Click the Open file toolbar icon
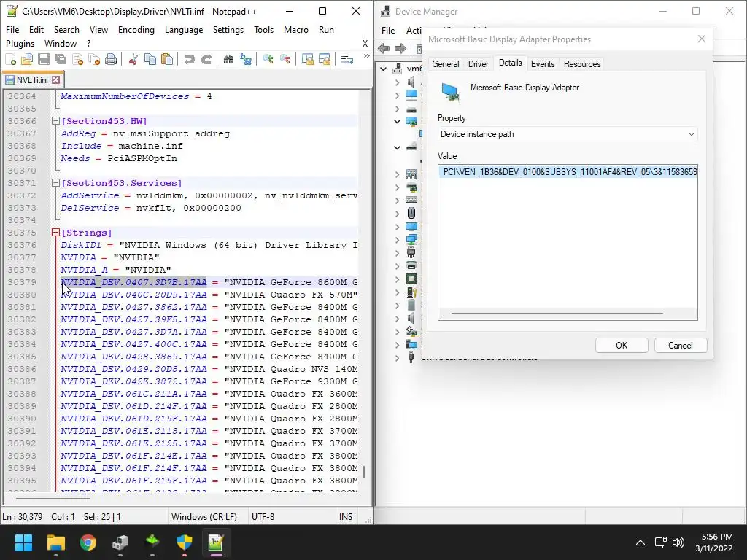Image resolution: width=747 pixels, height=560 pixels. pos(27,60)
